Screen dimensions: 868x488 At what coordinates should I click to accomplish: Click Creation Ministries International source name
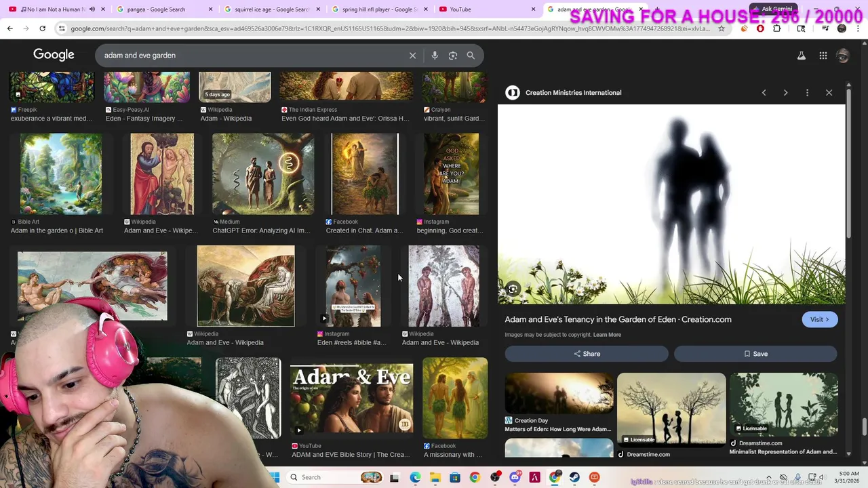573,93
